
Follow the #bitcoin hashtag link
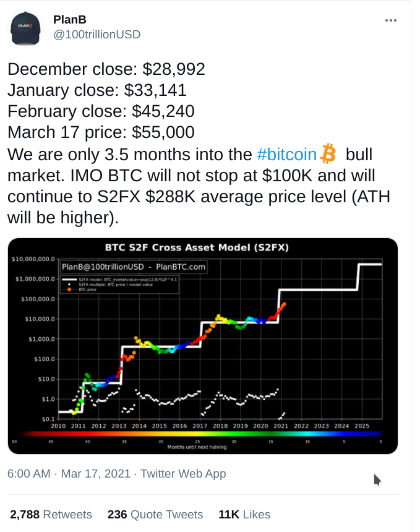(286, 153)
